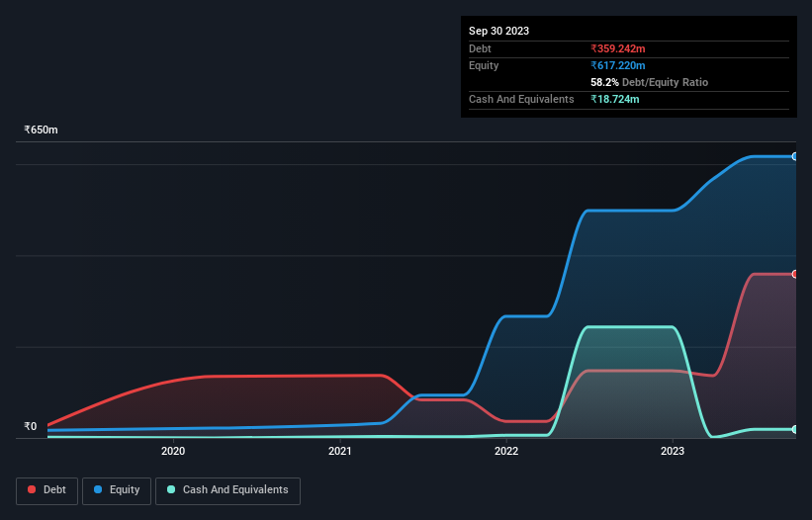Select the 2022 x-axis label
The height and width of the screenshot is (520, 812).
[x=506, y=451]
